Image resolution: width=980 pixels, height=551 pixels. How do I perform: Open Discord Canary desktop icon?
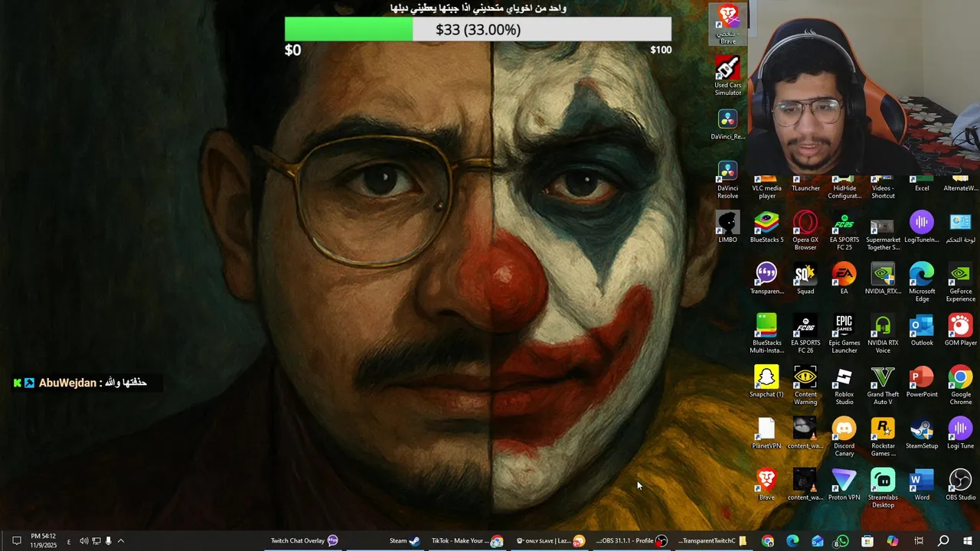844,437
